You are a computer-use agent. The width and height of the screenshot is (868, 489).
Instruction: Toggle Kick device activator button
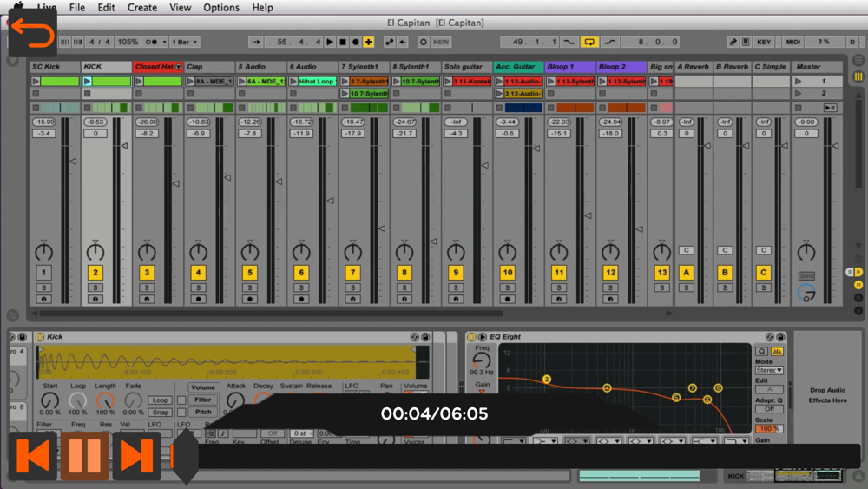point(40,337)
